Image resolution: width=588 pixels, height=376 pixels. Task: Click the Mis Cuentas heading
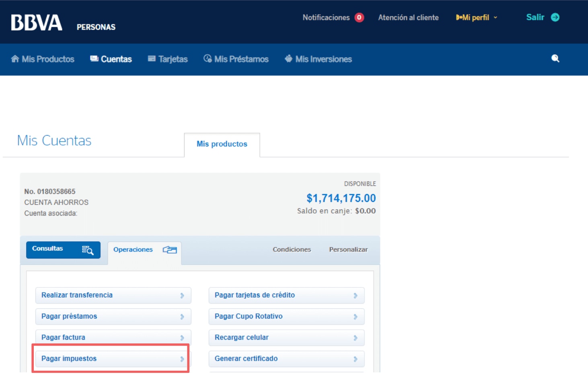tap(54, 140)
